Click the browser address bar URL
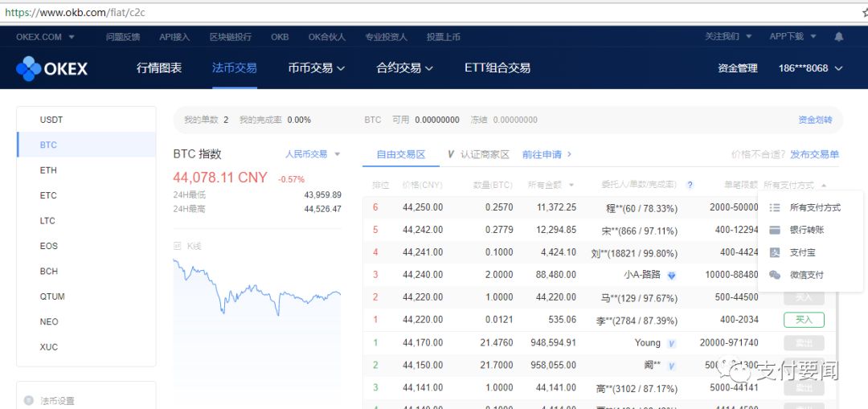 point(76,11)
